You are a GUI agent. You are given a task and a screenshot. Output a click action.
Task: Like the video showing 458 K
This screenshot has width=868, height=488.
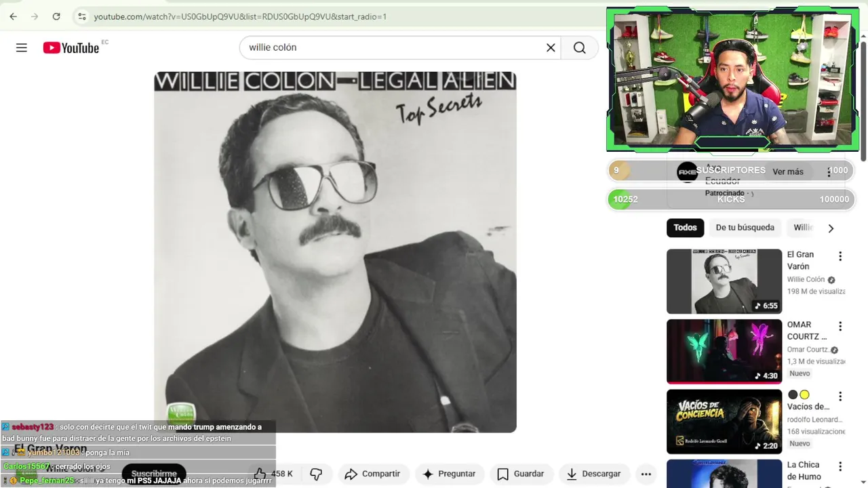point(274,474)
